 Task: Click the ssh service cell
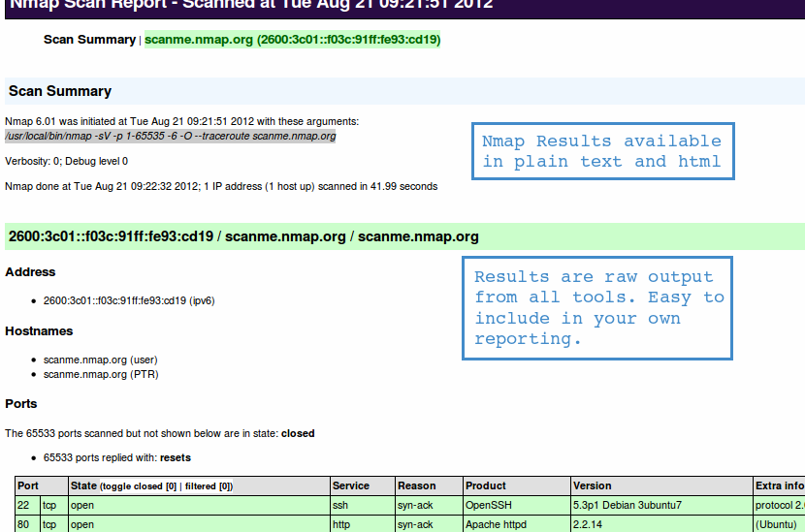(363, 505)
